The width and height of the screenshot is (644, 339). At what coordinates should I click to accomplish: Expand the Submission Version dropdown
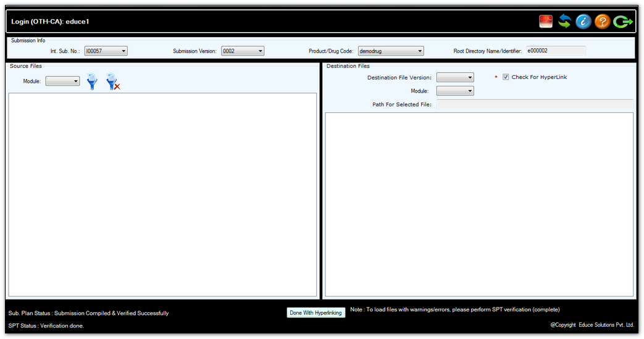click(x=243, y=51)
